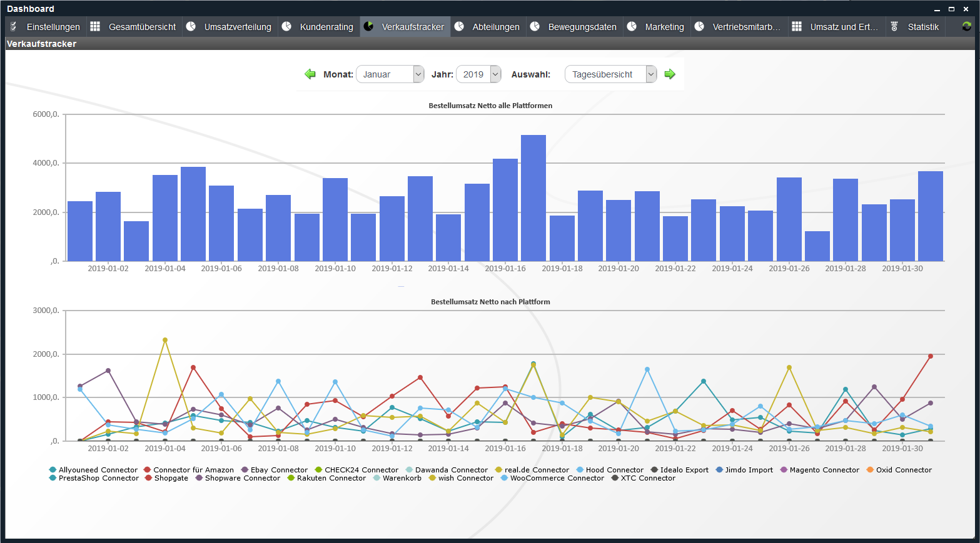This screenshot has width=980, height=543.
Task: Go to the Marketing tab
Action: [x=664, y=27]
